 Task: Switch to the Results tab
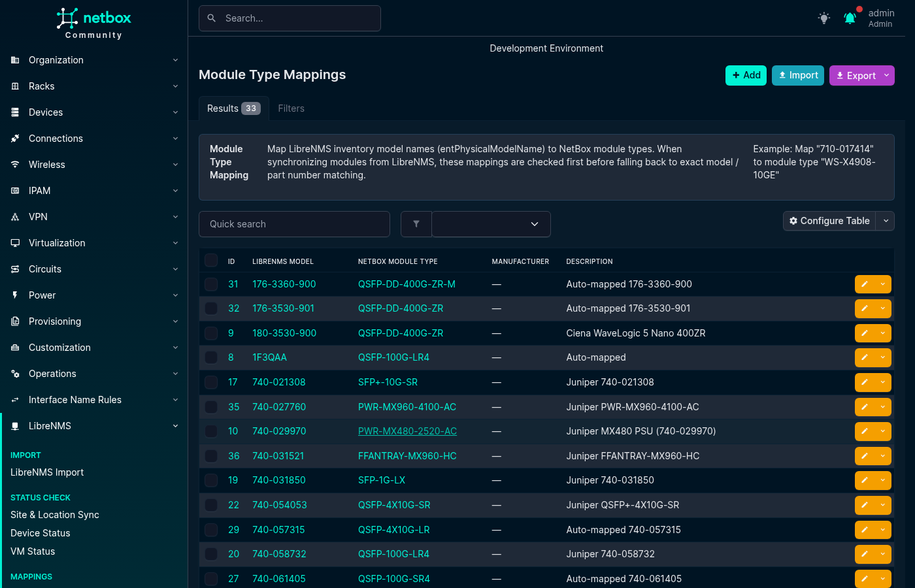[x=233, y=108]
